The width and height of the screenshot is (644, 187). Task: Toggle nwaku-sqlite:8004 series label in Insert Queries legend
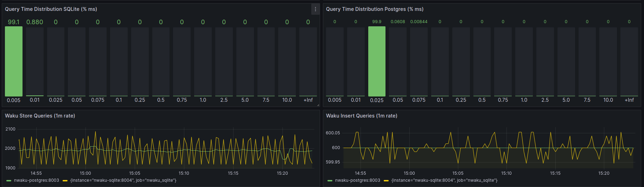tap(444, 180)
